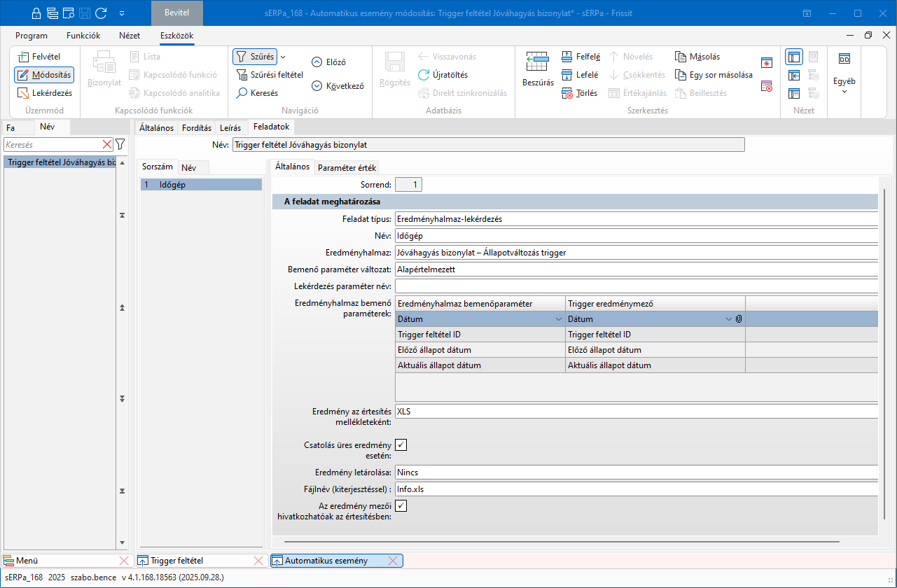Screen dimensions: 897x588
Task: Switch to the Paraméter érték tab
Action: (347, 167)
